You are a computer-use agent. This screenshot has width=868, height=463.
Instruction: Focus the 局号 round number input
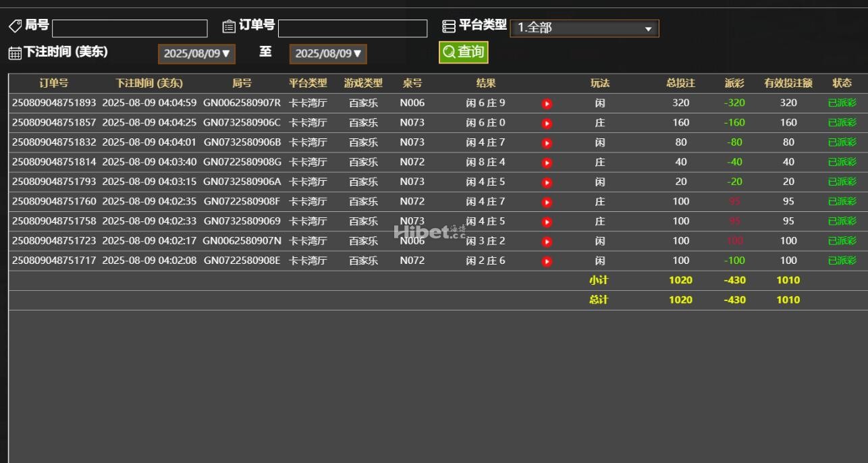(x=130, y=28)
